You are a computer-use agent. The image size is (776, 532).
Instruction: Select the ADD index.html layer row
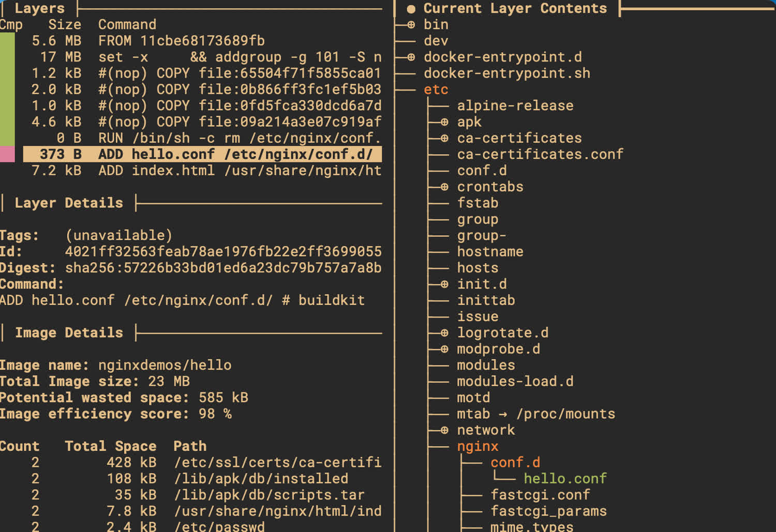coord(202,171)
